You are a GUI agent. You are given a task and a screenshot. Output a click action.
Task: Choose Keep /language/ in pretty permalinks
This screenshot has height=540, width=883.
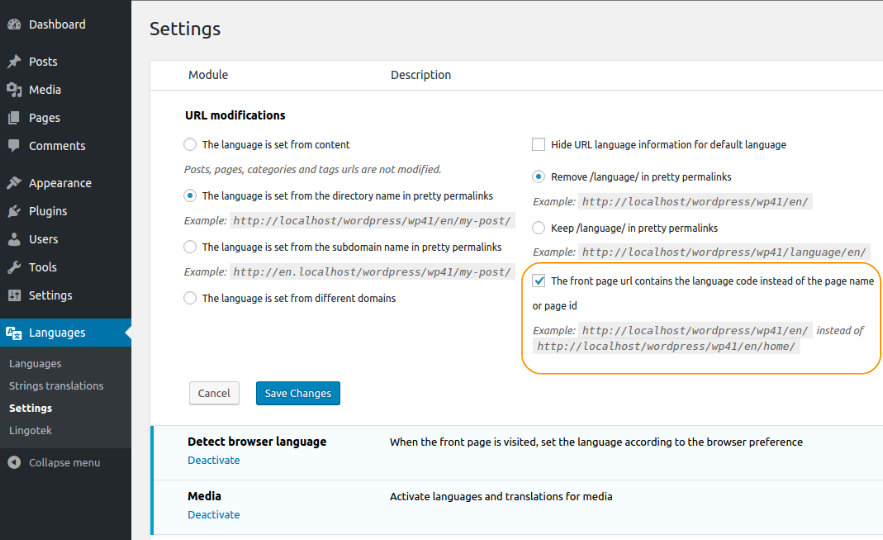(539, 228)
